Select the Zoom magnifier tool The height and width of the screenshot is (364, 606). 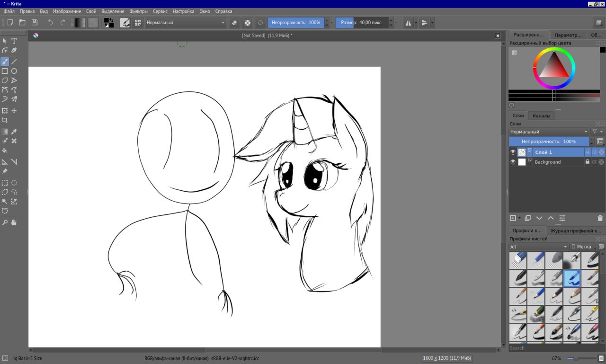[x=5, y=222]
